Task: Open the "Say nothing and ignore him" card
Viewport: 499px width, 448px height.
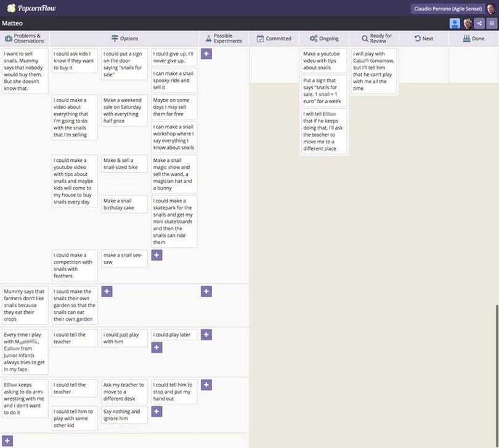Action: pos(124,415)
